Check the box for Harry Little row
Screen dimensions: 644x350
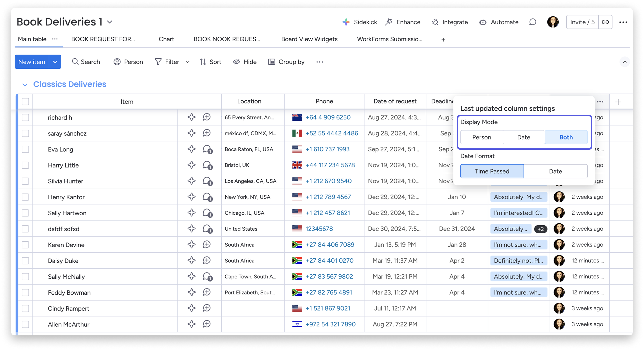coord(25,165)
